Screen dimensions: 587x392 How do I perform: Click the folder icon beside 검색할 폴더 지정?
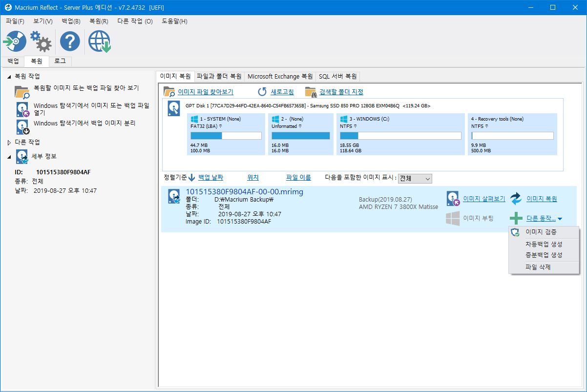coord(311,92)
